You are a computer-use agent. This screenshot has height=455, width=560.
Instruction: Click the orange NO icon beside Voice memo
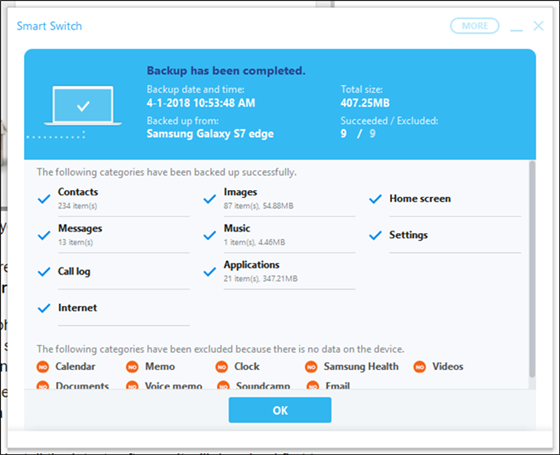coord(132,385)
